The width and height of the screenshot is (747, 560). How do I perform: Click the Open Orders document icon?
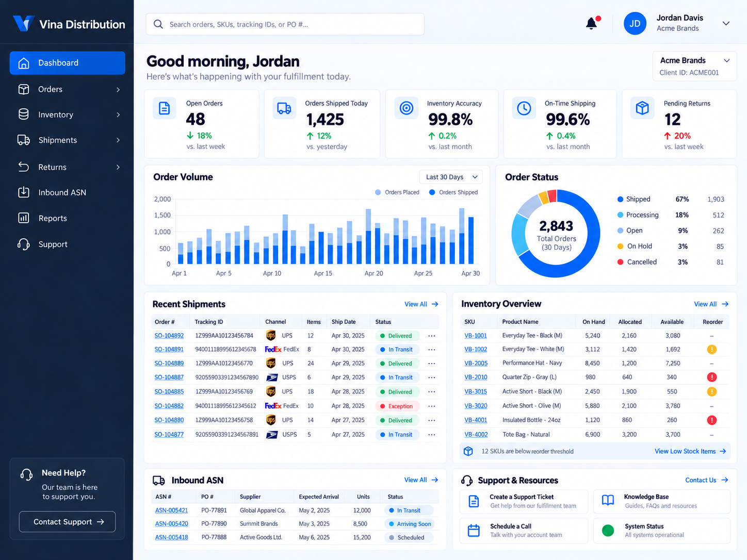(164, 108)
